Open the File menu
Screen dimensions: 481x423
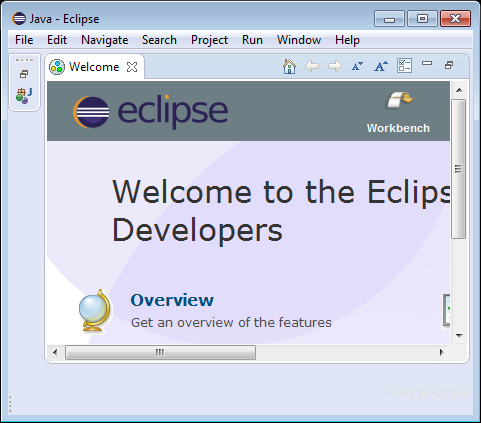[x=24, y=40]
